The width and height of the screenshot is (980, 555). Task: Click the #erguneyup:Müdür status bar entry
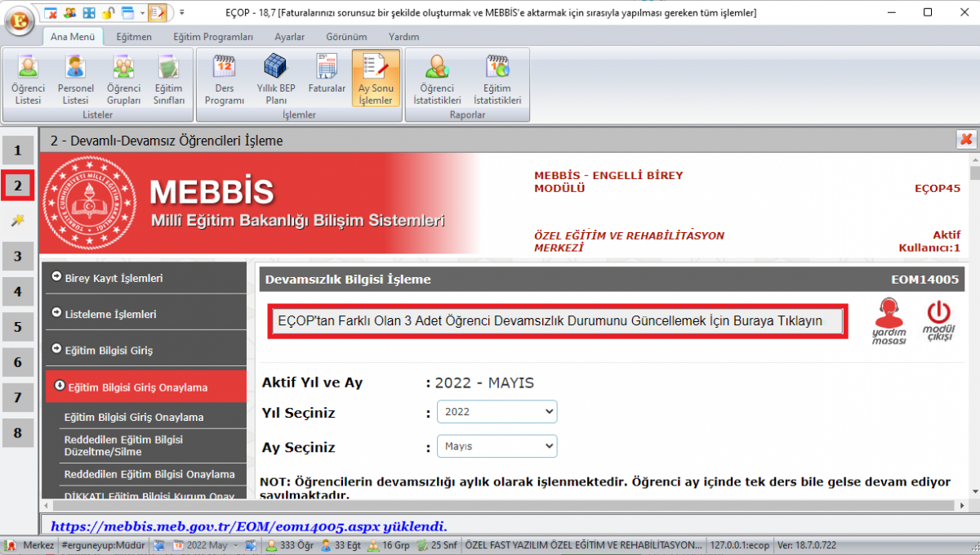coord(104,545)
